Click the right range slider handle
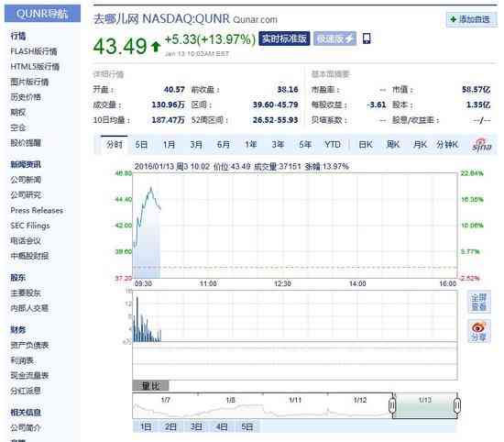This screenshot has width=504, height=442. coord(457,405)
